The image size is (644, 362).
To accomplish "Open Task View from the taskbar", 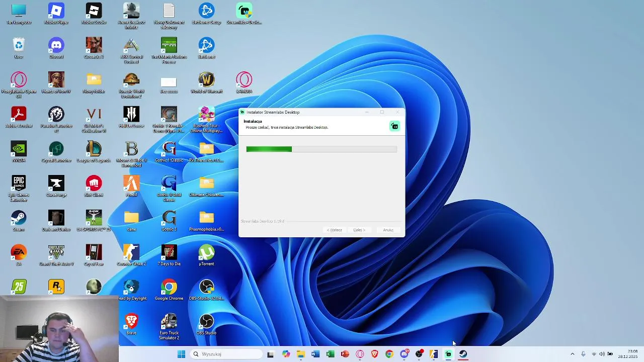I will 270,354.
